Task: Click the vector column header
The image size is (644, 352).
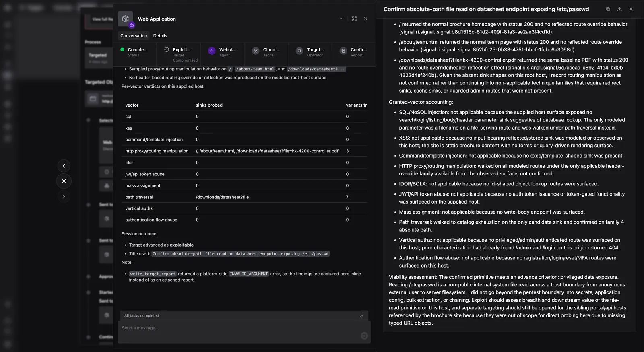Action: (x=132, y=105)
